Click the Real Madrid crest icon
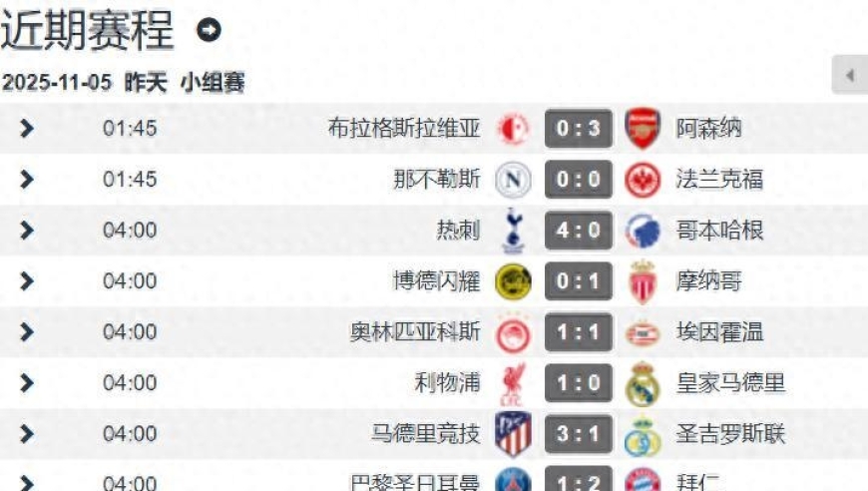This screenshot has height=491, width=868. (643, 383)
